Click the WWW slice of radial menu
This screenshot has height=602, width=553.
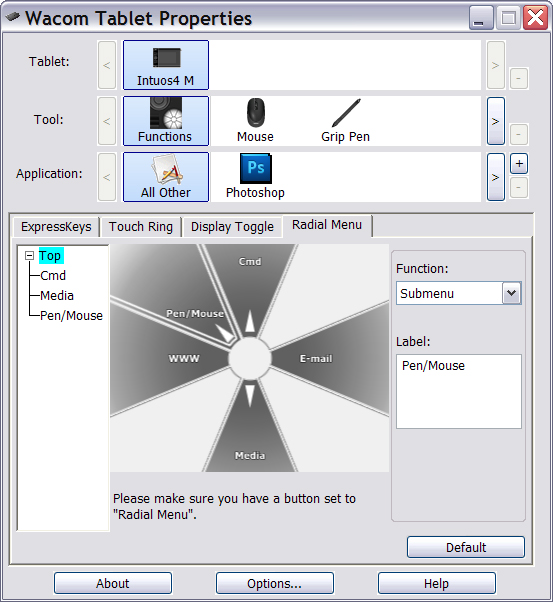173,359
